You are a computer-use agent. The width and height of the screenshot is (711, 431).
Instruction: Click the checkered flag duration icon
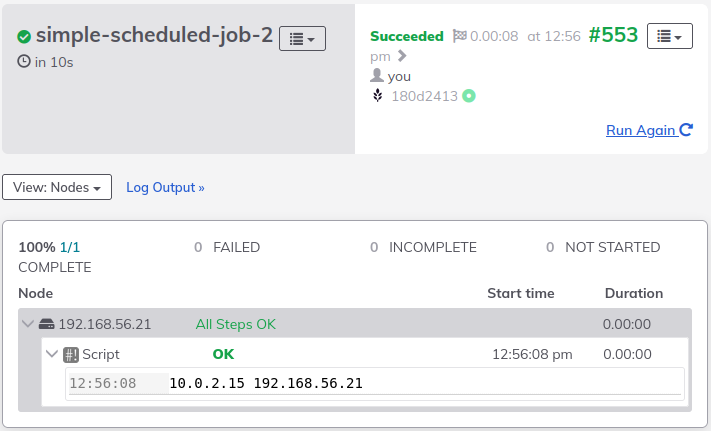(x=459, y=36)
